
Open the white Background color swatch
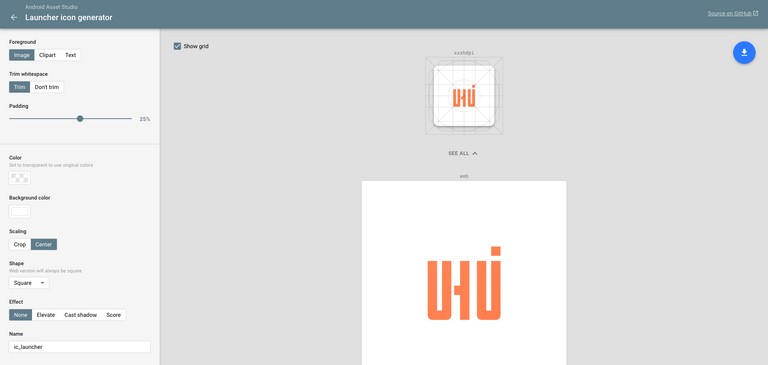coord(20,212)
